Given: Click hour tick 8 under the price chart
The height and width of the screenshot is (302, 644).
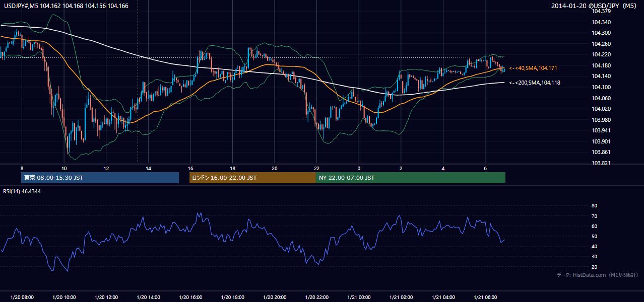Looking at the screenshot, I should coord(22,168).
